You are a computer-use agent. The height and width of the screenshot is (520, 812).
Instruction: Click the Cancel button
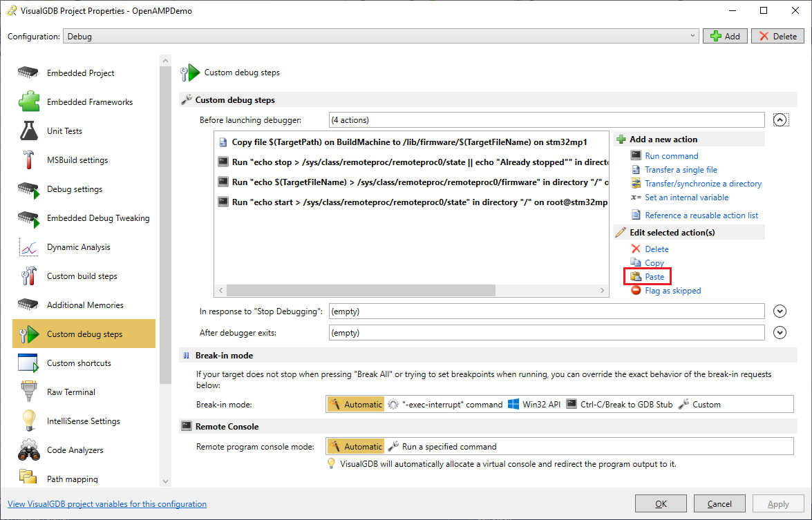[x=719, y=503]
